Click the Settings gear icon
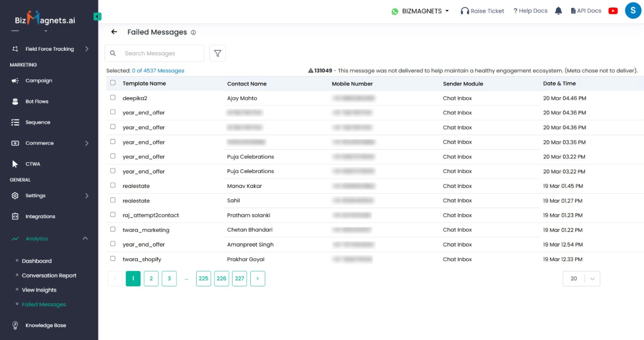644x340 pixels. [x=15, y=196]
